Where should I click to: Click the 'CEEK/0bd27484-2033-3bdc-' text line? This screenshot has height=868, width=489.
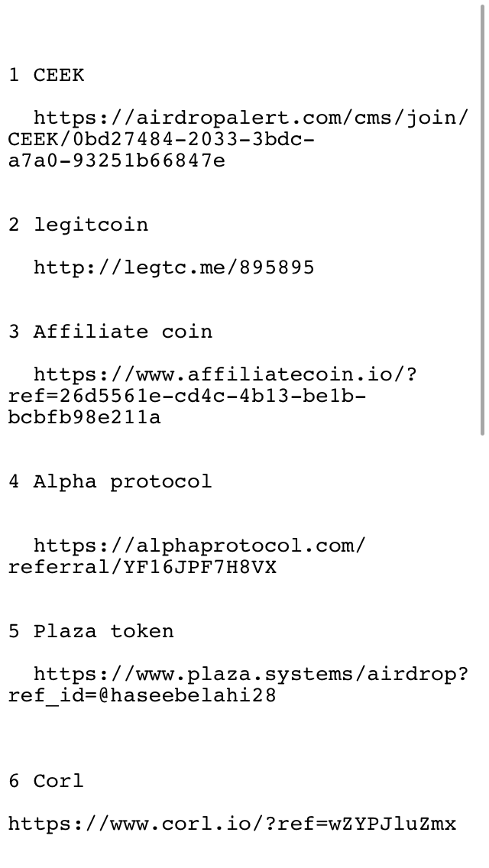[162, 139]
